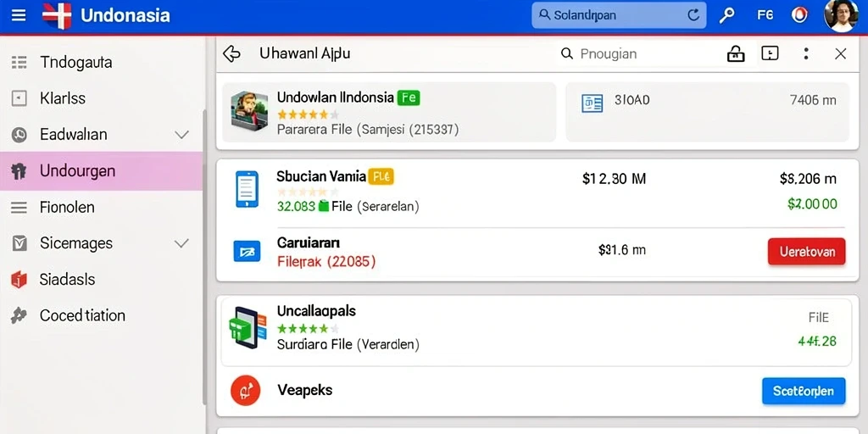Screen dimensions: 868x434
Task: Click the red circle notification icon in the header
Action: click(x=799, y=15)
